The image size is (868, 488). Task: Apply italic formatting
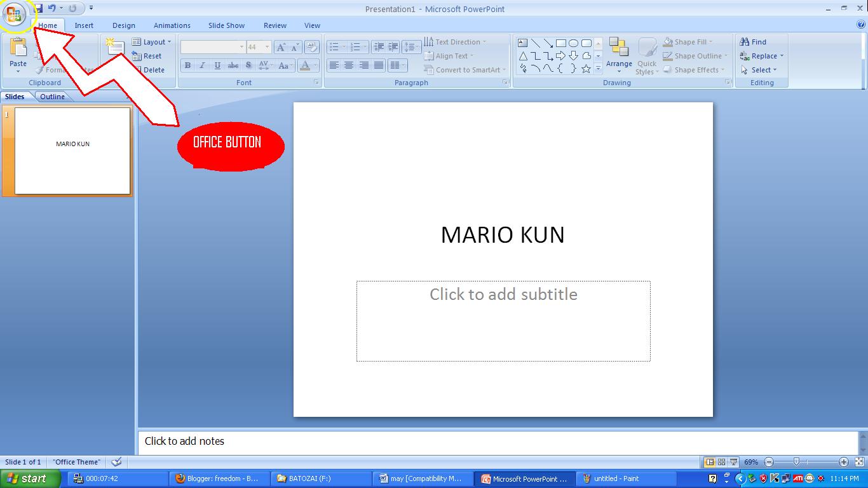click(202, 65)
